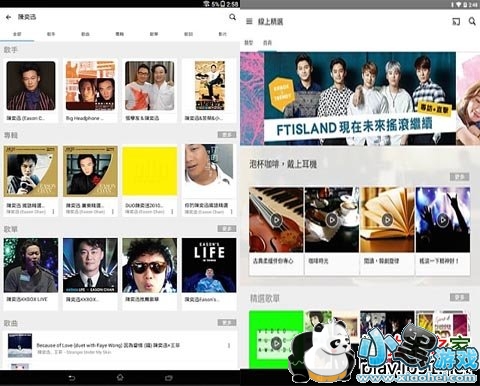Viewport: 480px width, 386px height.
Task: Open overflow menu of fourth album card
Action: pos(231,212)
